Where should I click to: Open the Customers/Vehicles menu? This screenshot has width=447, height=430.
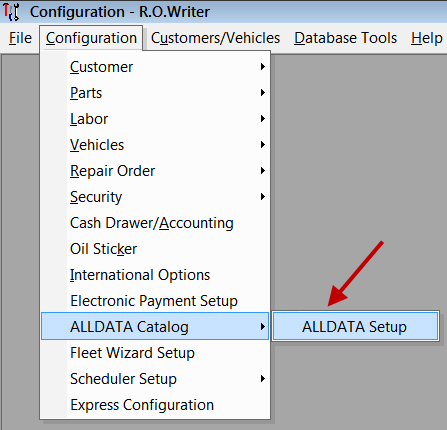(215, 38)
